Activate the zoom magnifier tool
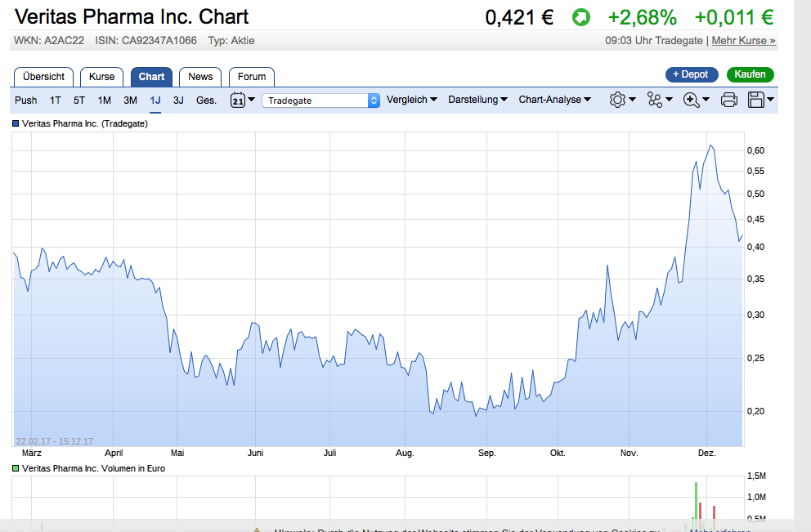Image resolution: width=811 pixels, height=532 pixels. pos(691,99)
